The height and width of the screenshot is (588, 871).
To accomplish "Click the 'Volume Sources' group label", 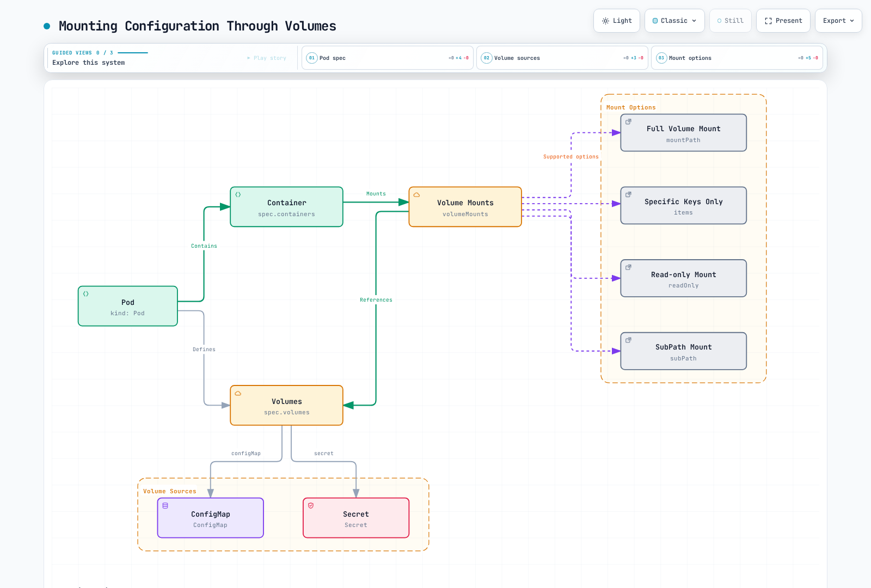I will coord(170,491).
